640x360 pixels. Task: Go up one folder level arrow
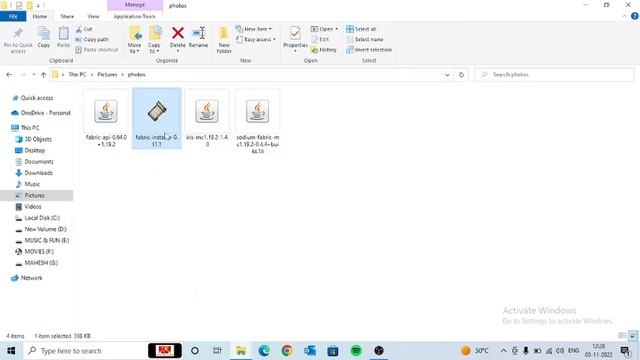[43, 75]
